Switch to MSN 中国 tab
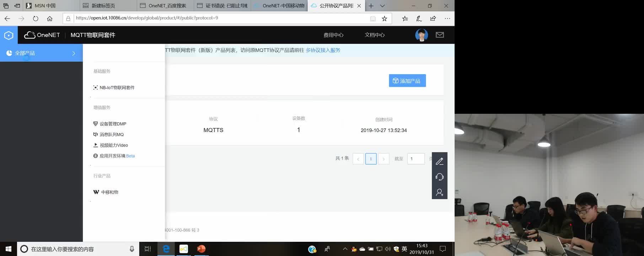 click(51, 6)
